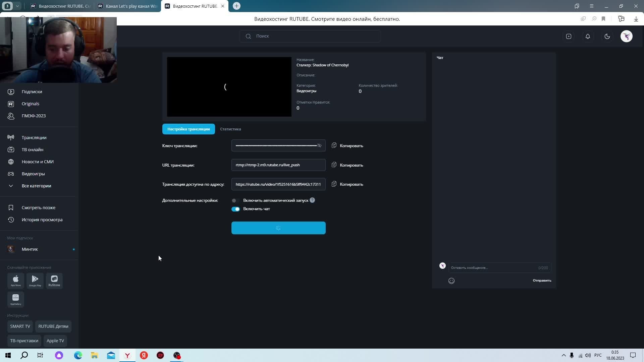This screenshot has width=644, height=362.
Task: Expand Все категории in sidebar
Action: pos(36,186)
